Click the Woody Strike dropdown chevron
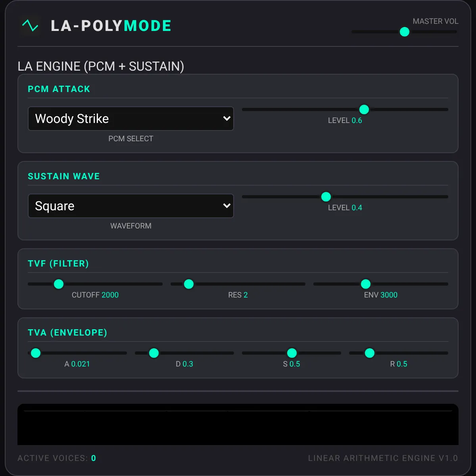This screenshot has width=476, height=476. (227, 118)
